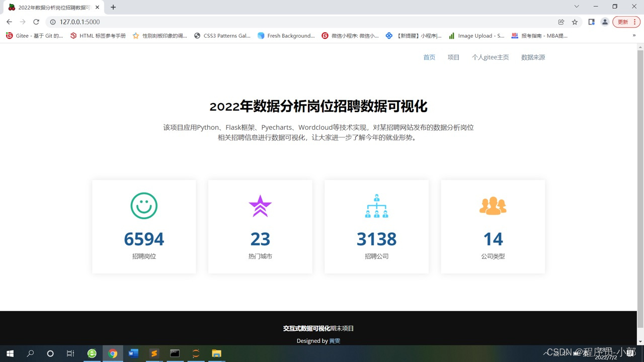Click the page heading 2022年数据分析岗位招聘数据可视化

pos(318,107)
